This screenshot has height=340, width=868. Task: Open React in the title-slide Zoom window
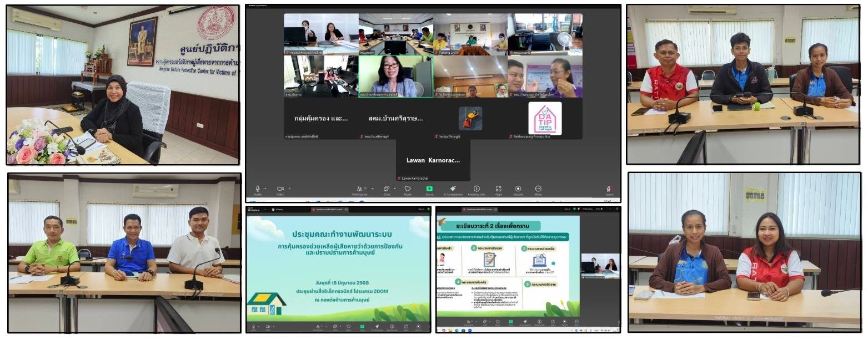point(349,327)
